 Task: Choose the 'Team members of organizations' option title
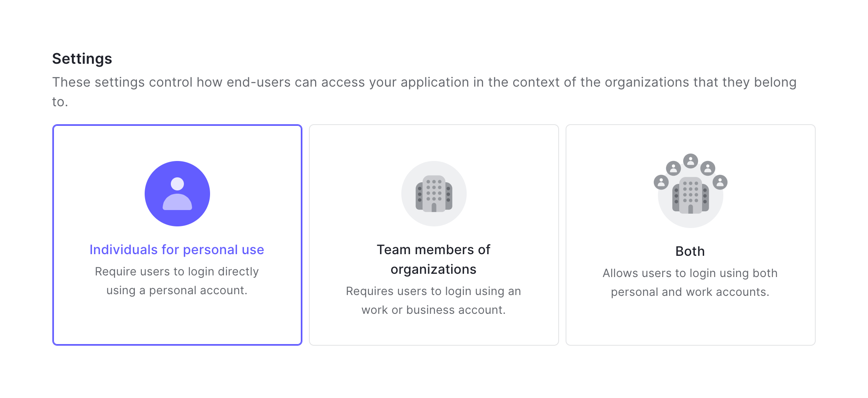tap(433, 250)
